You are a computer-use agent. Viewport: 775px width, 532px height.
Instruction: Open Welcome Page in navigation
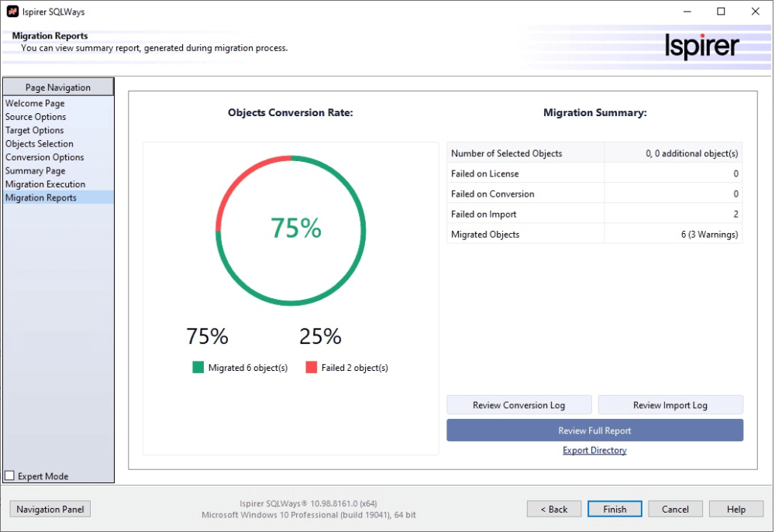[35, 103]
